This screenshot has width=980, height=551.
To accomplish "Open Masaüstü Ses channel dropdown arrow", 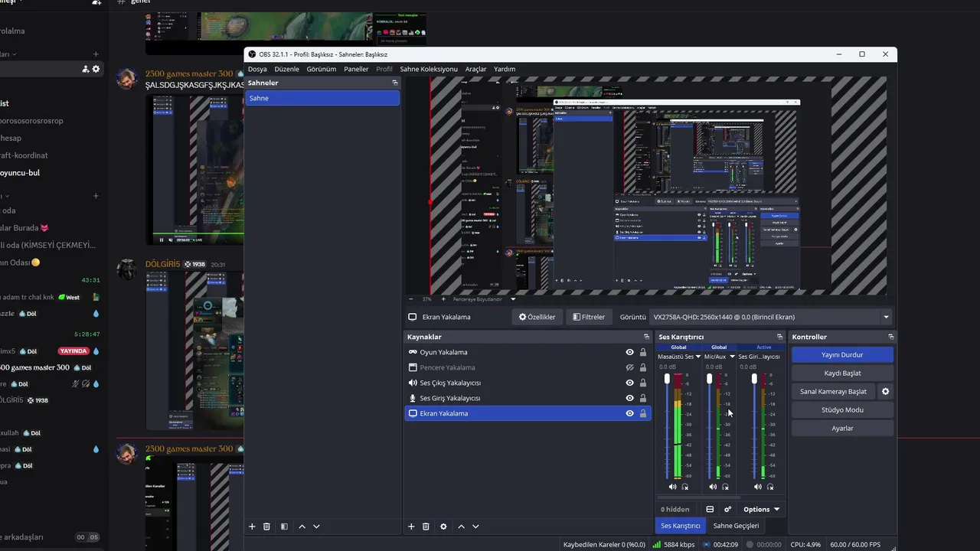I will click(697, 357).
